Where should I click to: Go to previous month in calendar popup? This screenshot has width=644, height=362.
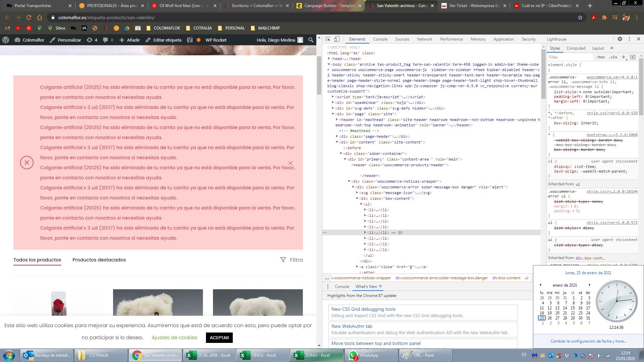tap(540, 285)
